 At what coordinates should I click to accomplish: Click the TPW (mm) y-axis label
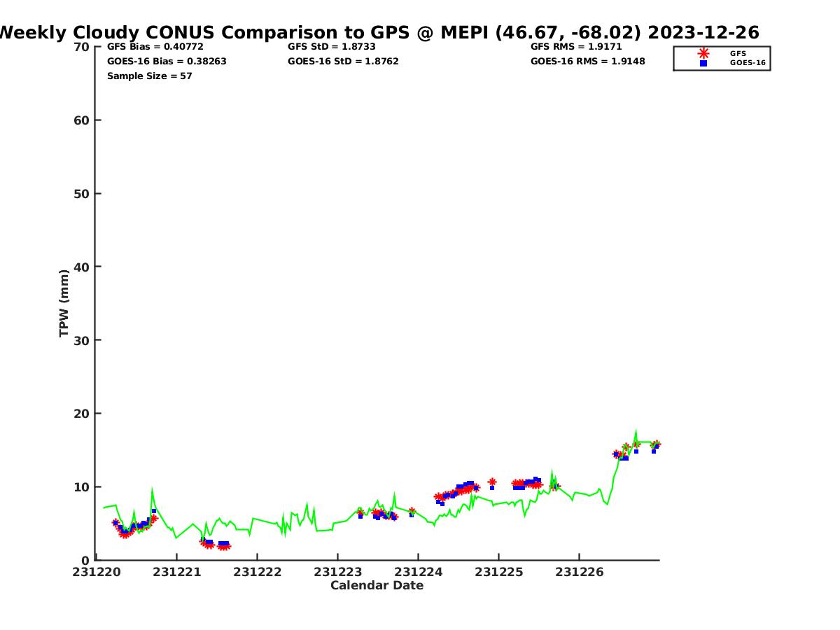64,303
